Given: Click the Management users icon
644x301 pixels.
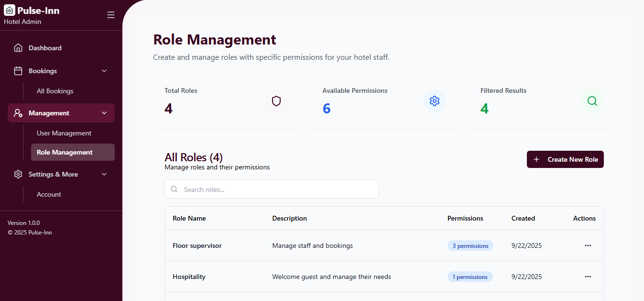Looking at the screenshot, I should coord(18,113).
